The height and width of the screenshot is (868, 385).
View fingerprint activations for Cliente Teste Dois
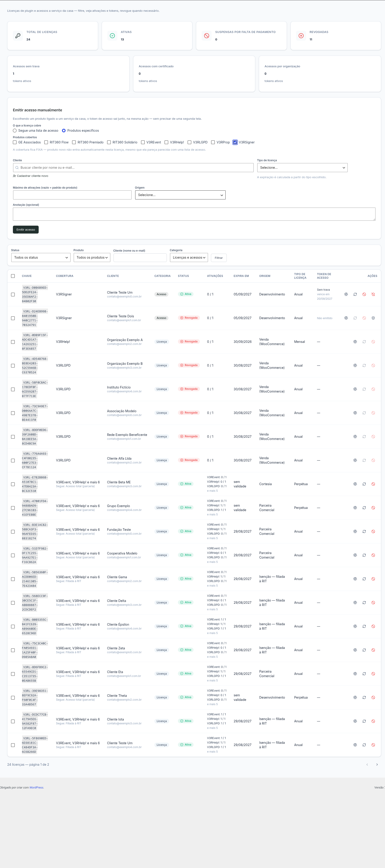pyautogui.click(x=346, y=318)
